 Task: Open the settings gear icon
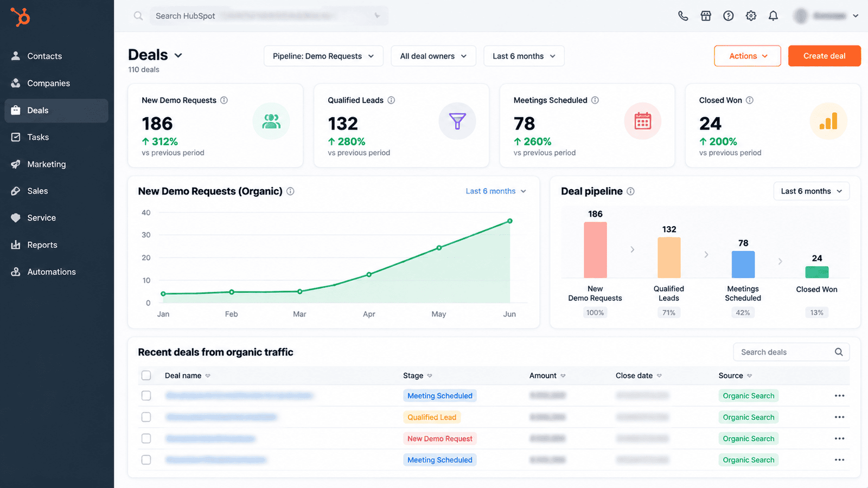point(751,16)
